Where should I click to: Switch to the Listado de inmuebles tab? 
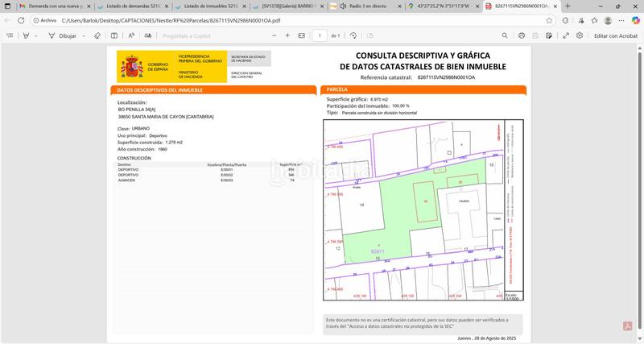pos(204,6)
